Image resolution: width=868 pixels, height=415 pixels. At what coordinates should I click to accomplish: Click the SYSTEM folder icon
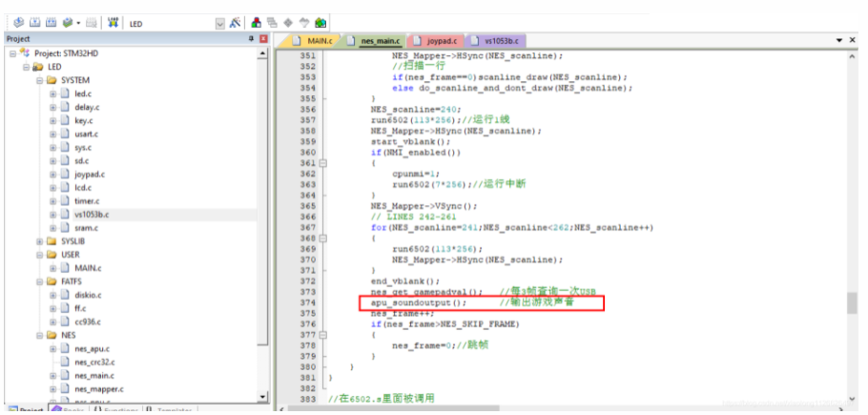[x=52, y=80]
